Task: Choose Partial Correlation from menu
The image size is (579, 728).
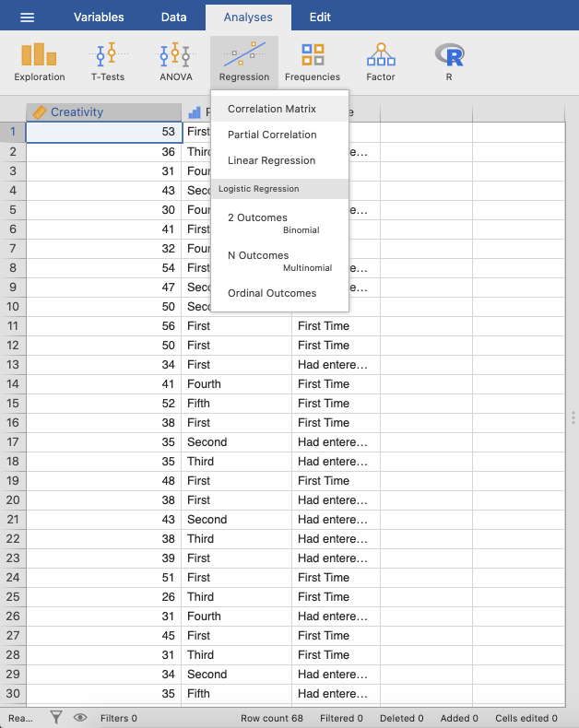Action: tap(279, 135)
